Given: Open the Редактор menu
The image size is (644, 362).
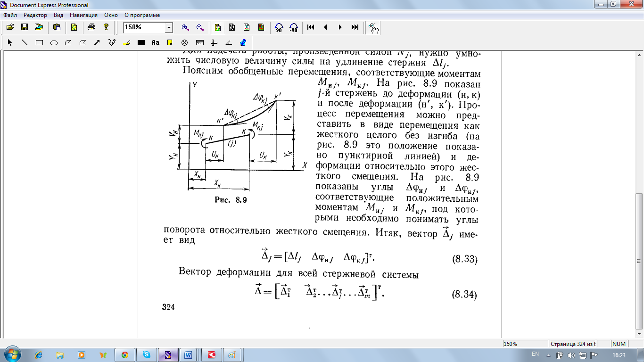Looking at the screenshot, I should [35, 15].
